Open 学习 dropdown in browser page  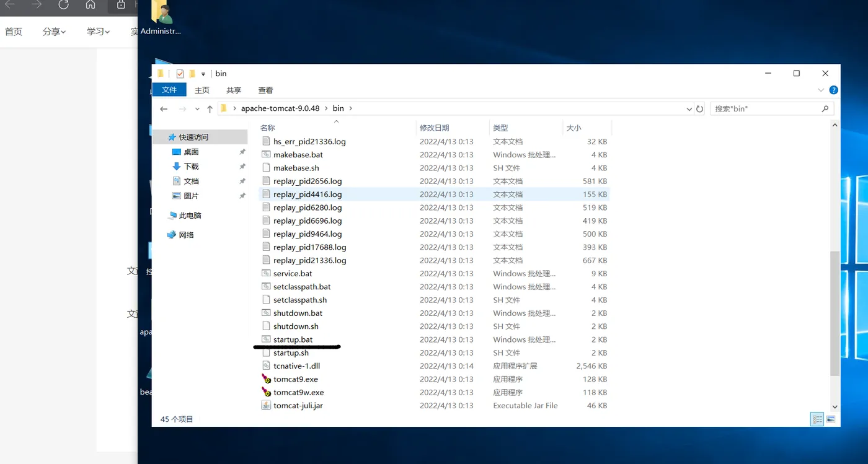pyautogui.click(x=99, y=32)
